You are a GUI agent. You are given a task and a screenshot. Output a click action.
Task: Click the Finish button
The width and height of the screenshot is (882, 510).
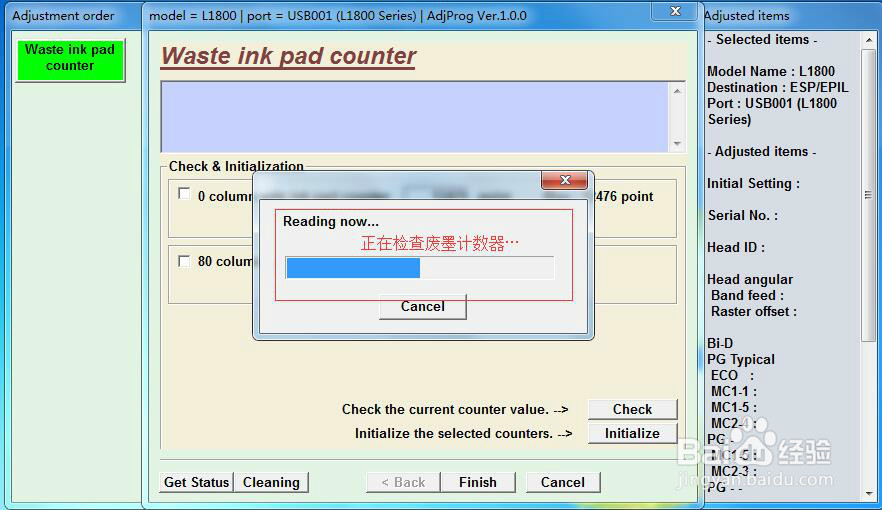(478, 482)
